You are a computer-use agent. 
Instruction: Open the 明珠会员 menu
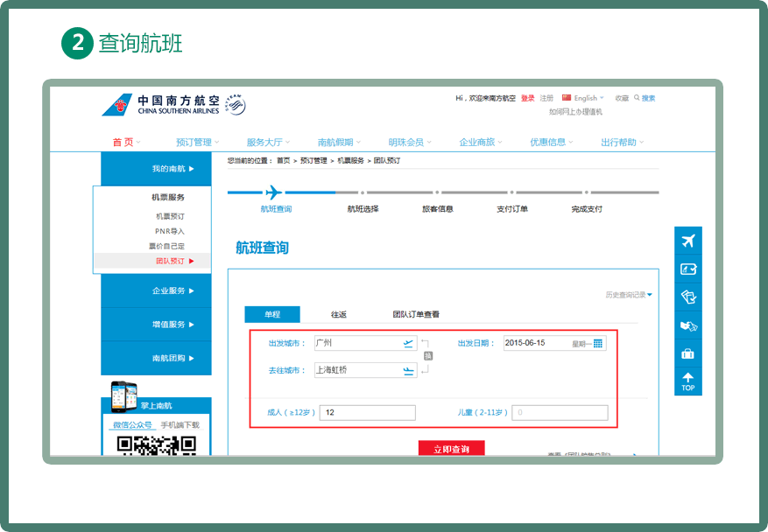pyautogui.click(x=409, y=142)
